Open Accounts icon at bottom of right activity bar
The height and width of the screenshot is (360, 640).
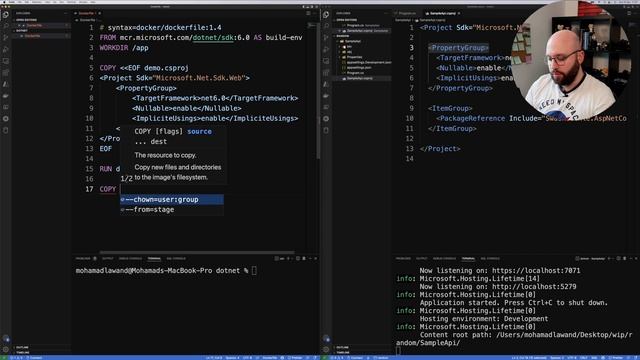tap(326, 339)
